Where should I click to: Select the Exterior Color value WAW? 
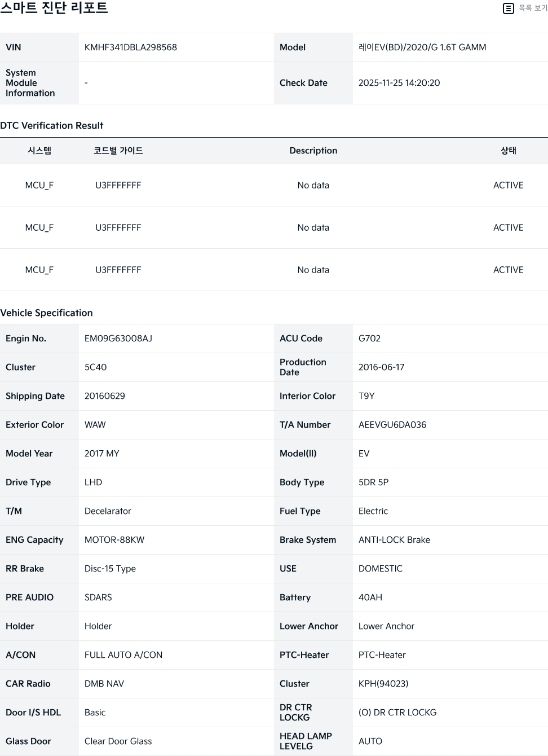coord(95,425)
